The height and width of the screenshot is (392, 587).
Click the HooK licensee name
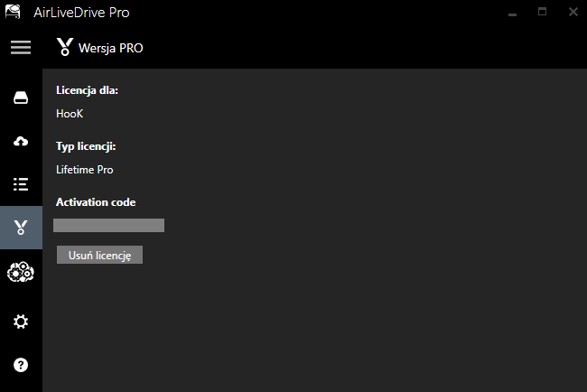70,114
